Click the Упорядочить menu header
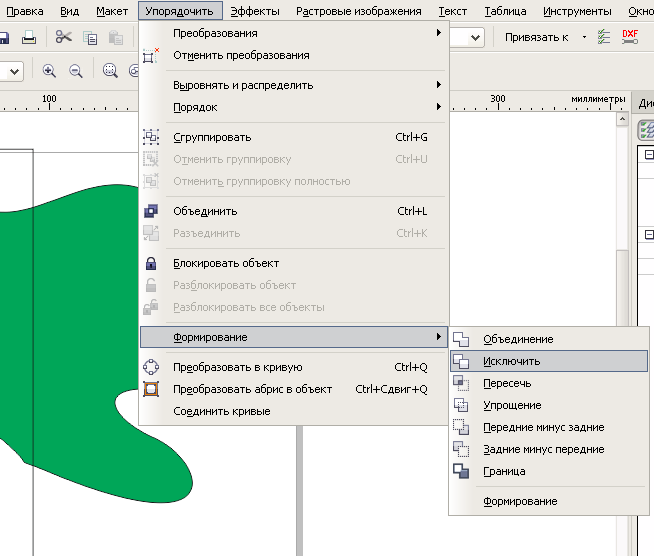The height and width of the screenshot is (556, 654). pyautogui.click(x=180, y=11)
